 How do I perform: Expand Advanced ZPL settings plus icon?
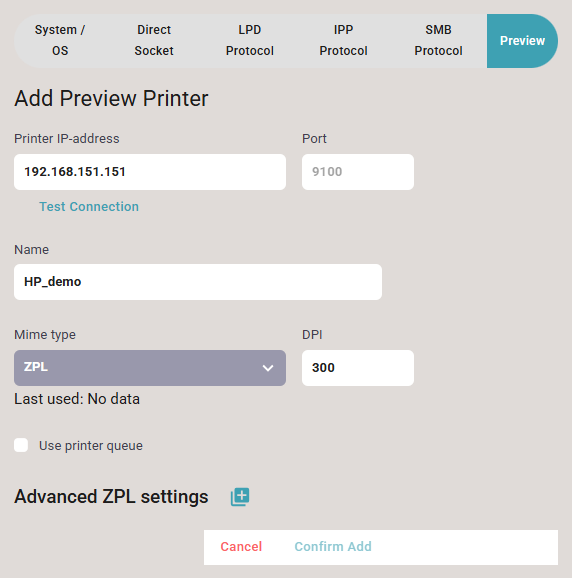tap(240, 497)
